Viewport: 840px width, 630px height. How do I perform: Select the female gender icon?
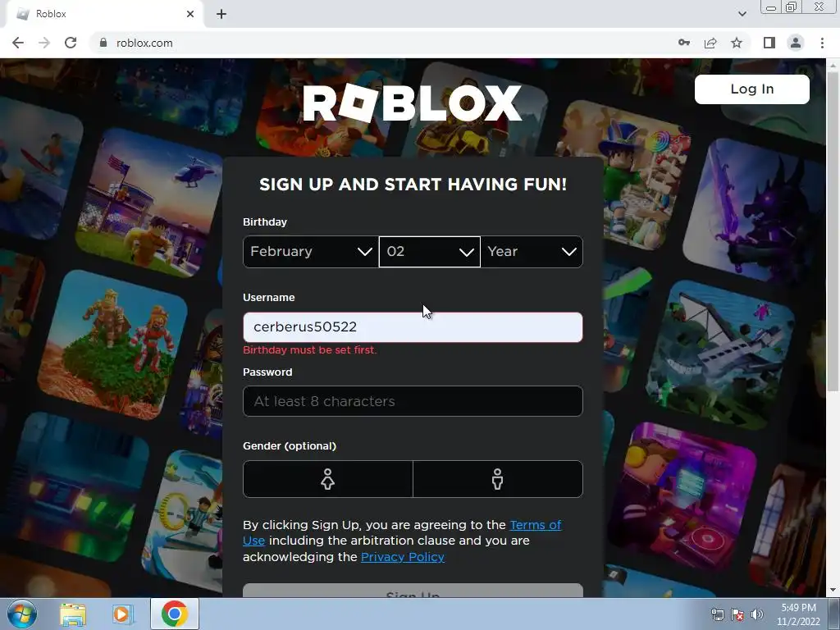(328, 479)
